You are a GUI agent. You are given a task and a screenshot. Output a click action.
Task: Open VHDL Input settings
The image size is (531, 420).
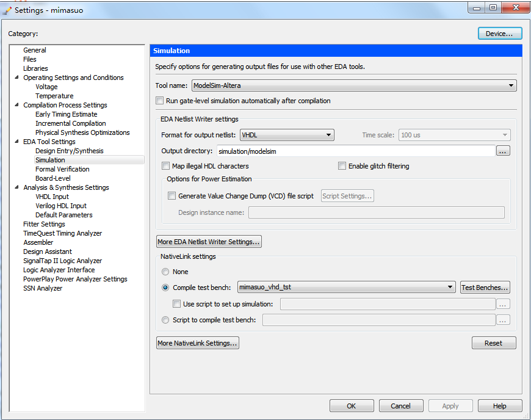(52, 197)
